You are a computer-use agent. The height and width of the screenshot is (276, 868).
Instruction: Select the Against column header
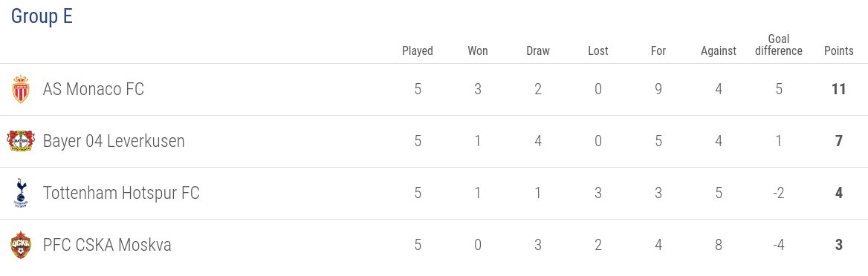719,51
